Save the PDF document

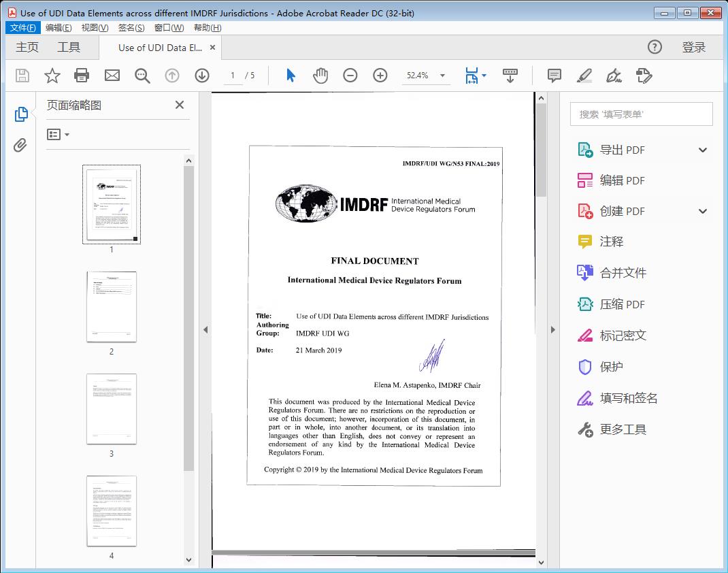21,76
